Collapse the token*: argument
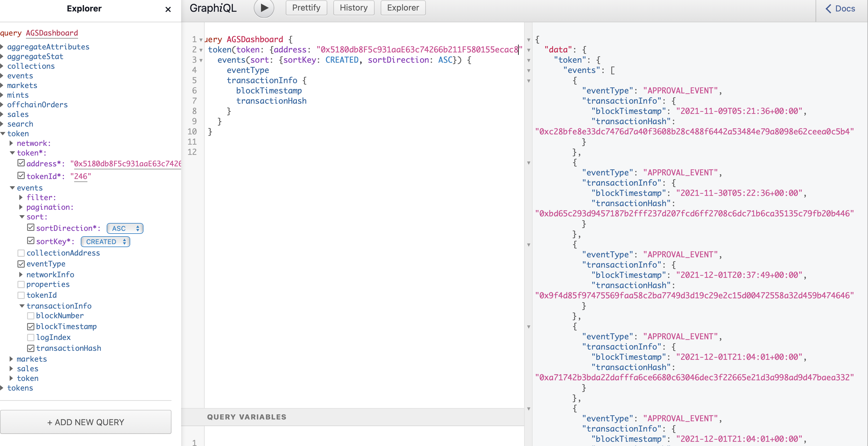Viewport: 868px width, 446px height. [12, 153]
